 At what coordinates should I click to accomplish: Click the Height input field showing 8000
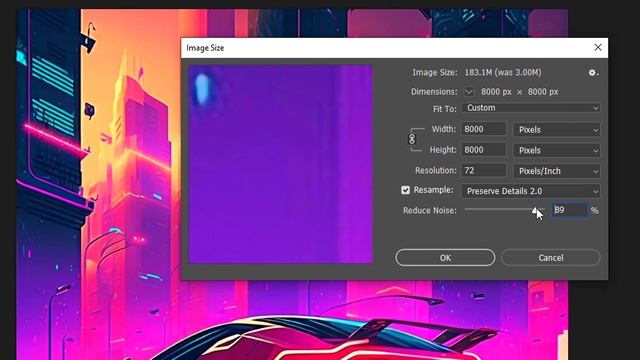click(x=484, y=150)
